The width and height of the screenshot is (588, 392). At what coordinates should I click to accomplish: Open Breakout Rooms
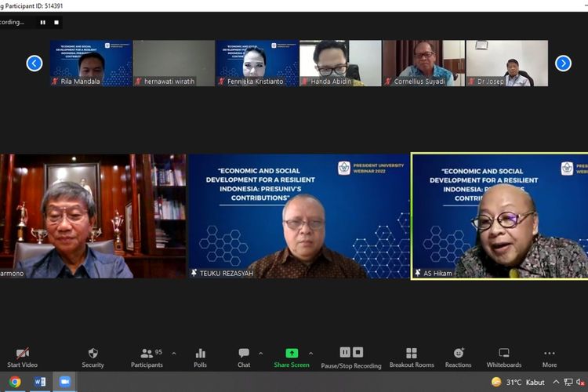(412, 358)
